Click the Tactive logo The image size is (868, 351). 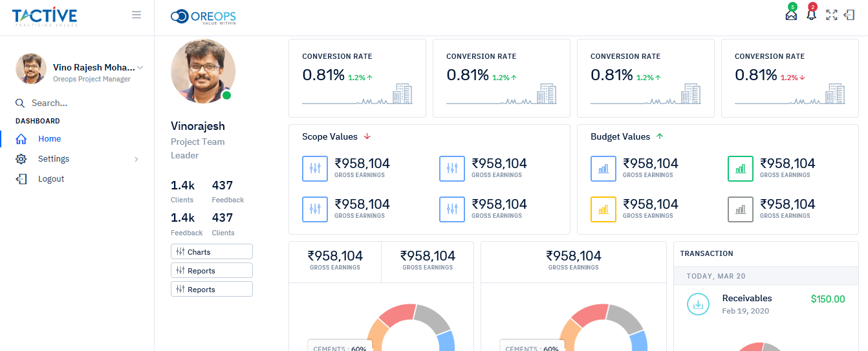click(x=45, y=17)
